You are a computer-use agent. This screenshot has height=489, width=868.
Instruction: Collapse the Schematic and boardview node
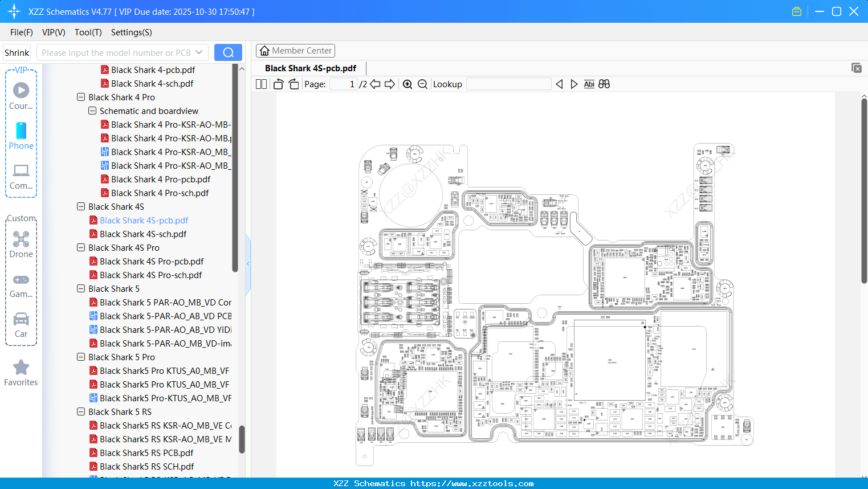tap(92, 111)
